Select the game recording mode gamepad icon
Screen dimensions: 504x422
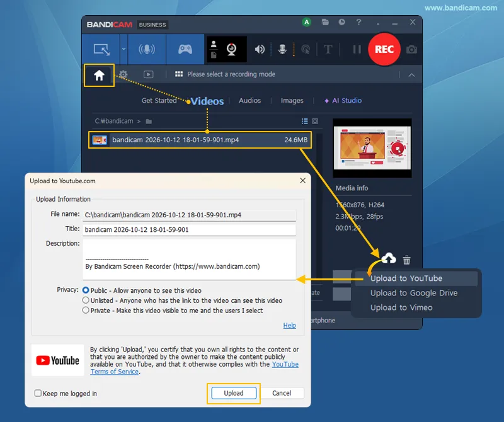coord(185,49)
